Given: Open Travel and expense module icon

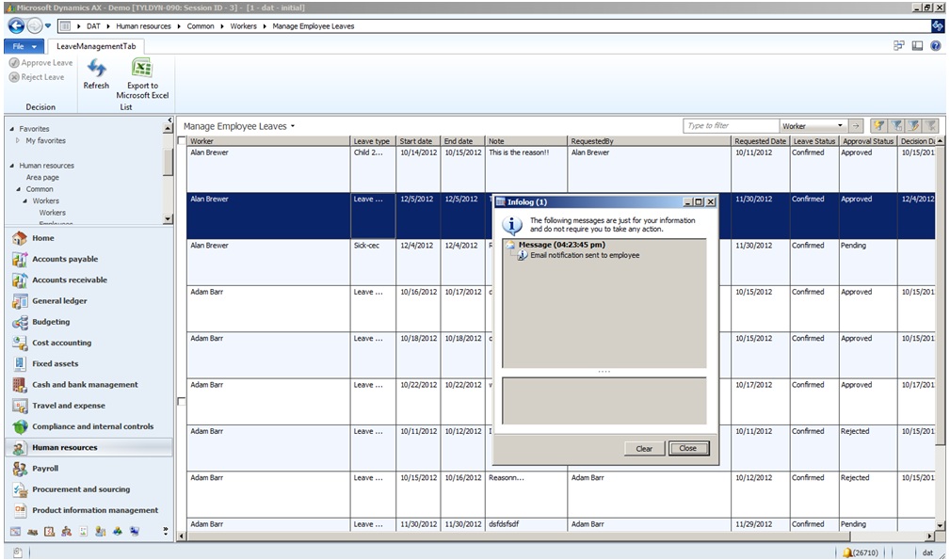Looking at the screenshot, I should (x=20, y=406).
